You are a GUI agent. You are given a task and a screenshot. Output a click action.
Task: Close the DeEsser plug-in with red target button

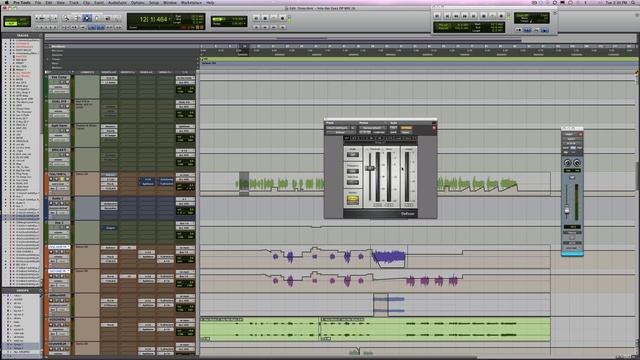[x=434, y=128]
